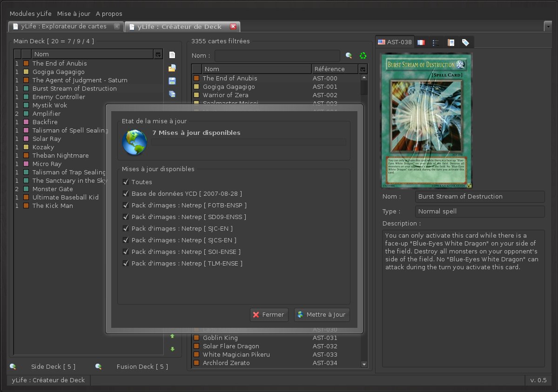
Task: Click the filtered list scrollbar down arrow
Action: pos(364,364)
